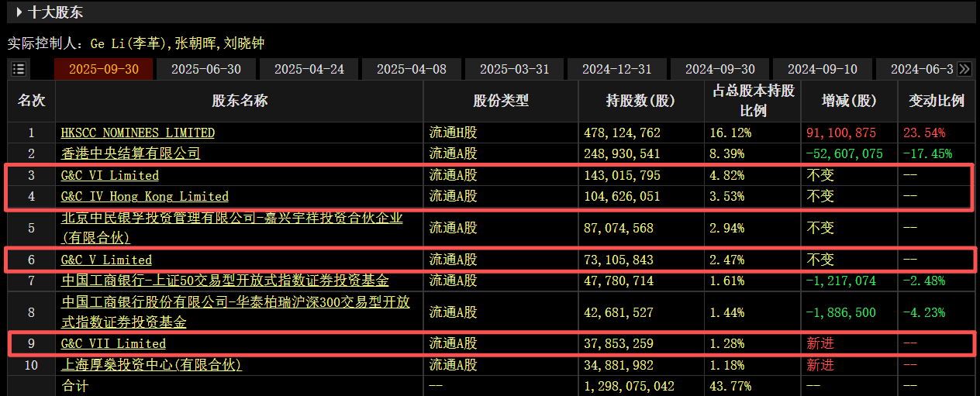Open the 2024-12-31 date tab
This screenshot has width=980, height=396.
coord(617,69)
